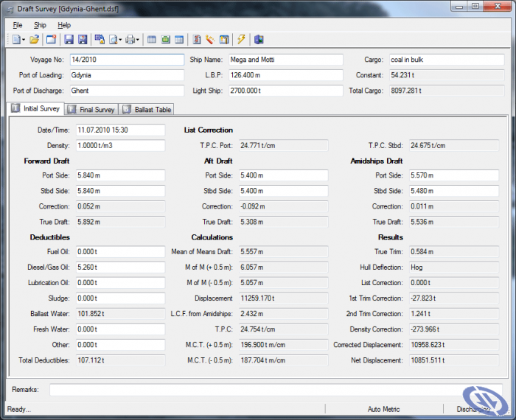Click the Port of Discharge field
This screenshot has width=516, height=420.
[x=127, y=91]
